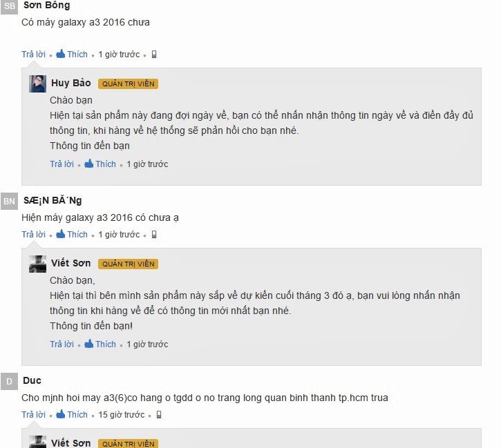Click the SB avatar of Sơn Bông
This screenshot has width=501, height=448.
pyautogui.click(x=9, y=6)
